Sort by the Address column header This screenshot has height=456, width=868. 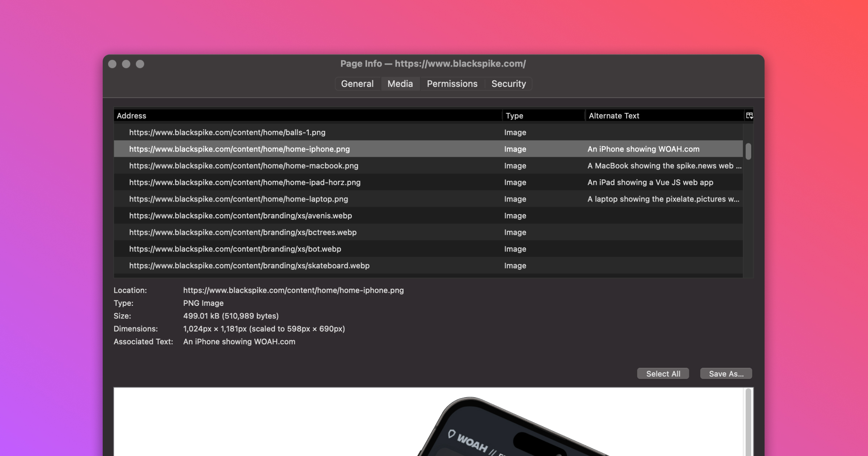coord(308,115)
